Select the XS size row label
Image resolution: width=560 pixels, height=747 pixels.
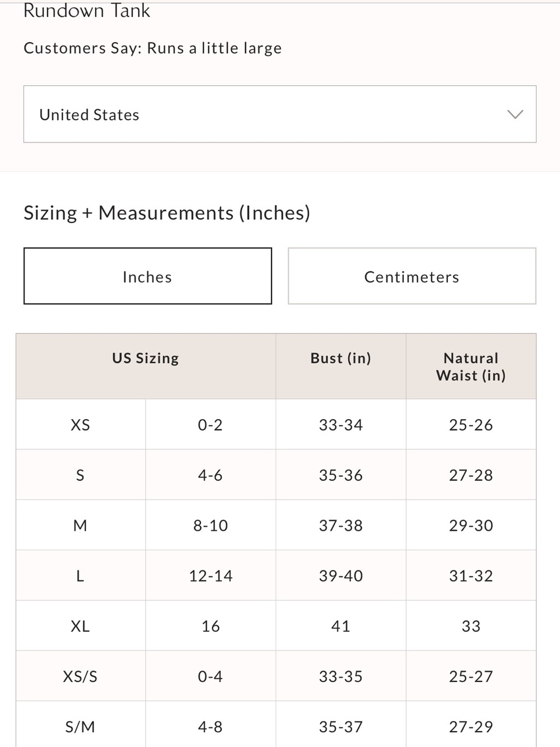(81, 425)
